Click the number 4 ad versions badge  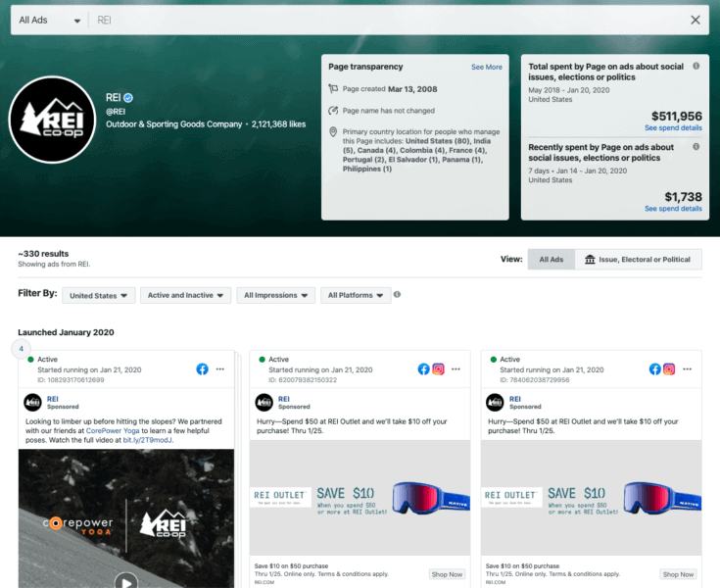pos(22,349)
